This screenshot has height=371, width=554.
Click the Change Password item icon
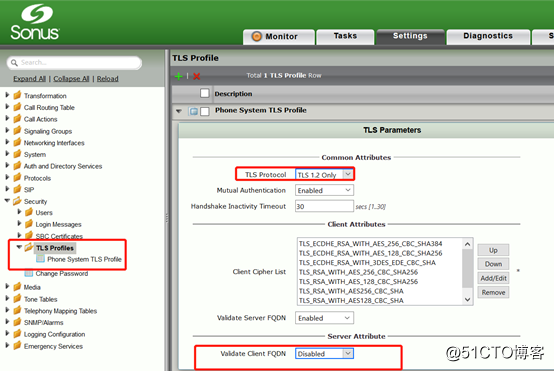click(29, 273)
